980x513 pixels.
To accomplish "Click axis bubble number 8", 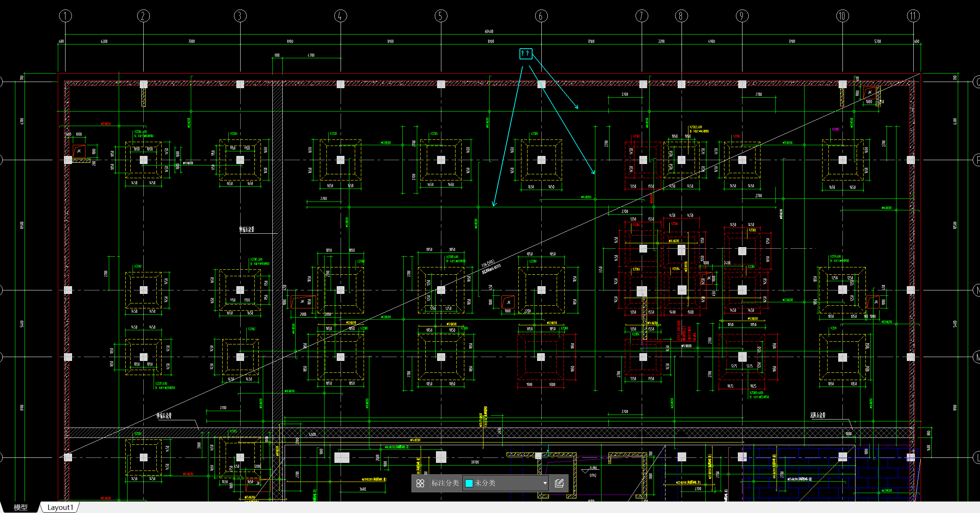I will click(x=681, y=16).
